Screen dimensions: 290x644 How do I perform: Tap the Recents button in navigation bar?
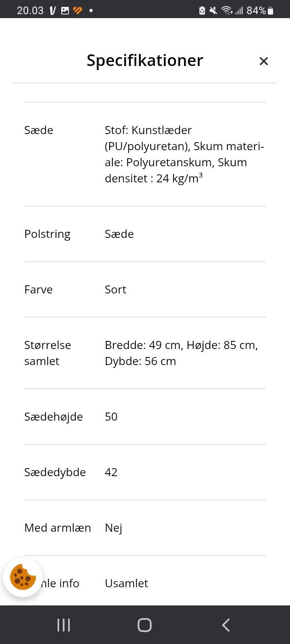pyautogui.click(x=63, y=625)
